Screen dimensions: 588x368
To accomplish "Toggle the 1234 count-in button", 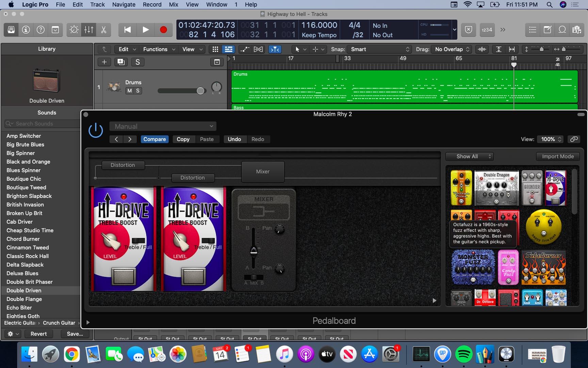I will pos(487,30).
